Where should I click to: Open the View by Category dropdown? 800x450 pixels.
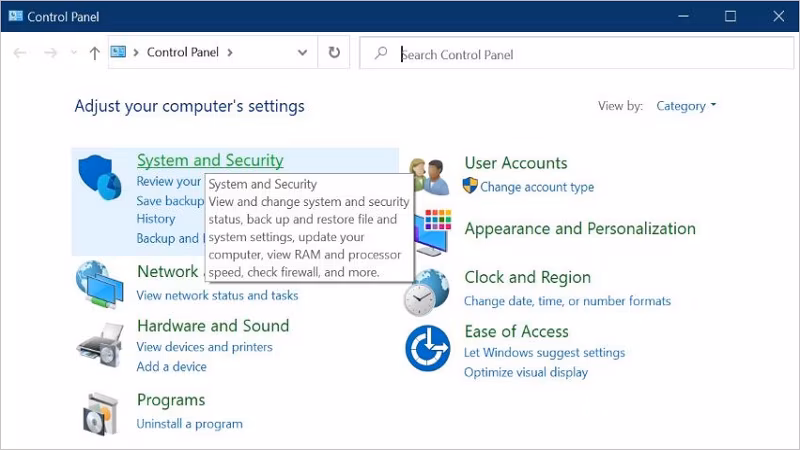tap(686, 106)
